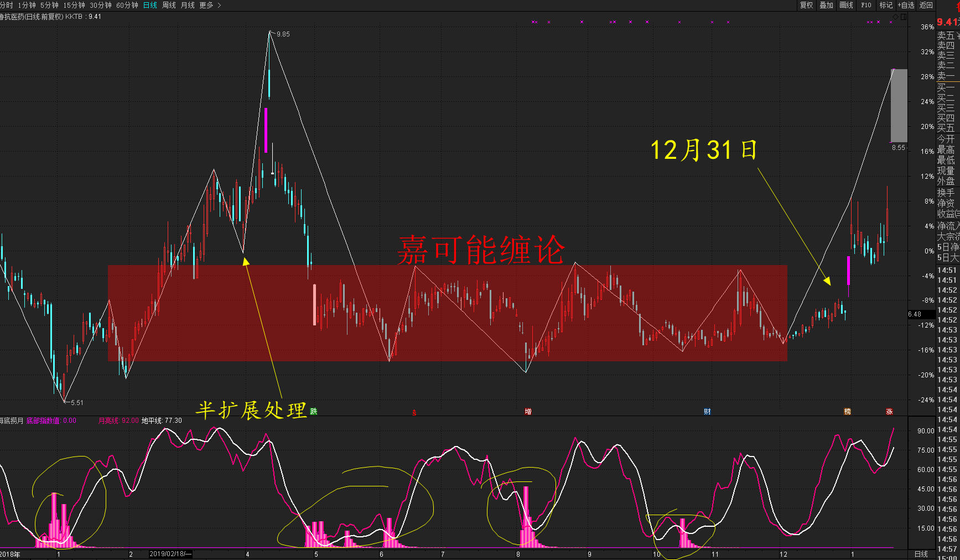Viewport: 960px width, 560px height.
Task: Click the 月亮线 92.00 indicator value
Action: pyautogui.click(x=118, y=421)
